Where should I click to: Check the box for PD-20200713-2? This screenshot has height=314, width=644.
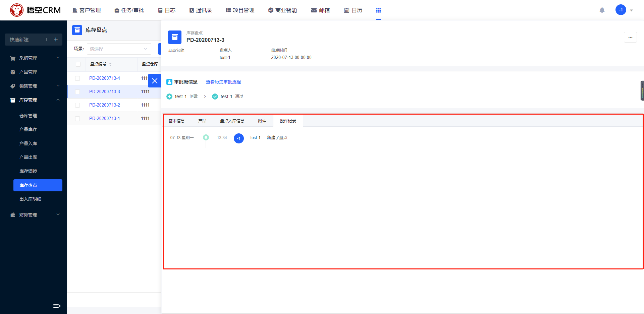(x=77, y=105)
